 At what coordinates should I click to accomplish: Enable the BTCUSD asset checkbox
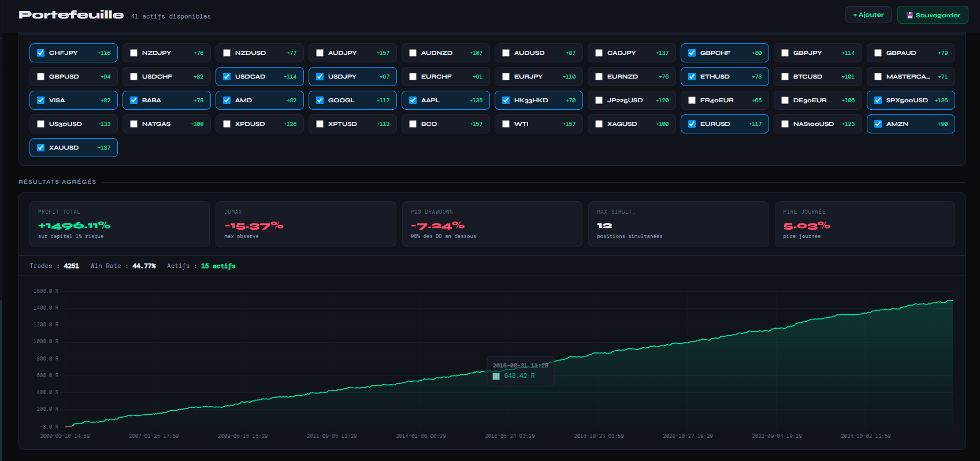pyautogui.click(x=785, y=76)
